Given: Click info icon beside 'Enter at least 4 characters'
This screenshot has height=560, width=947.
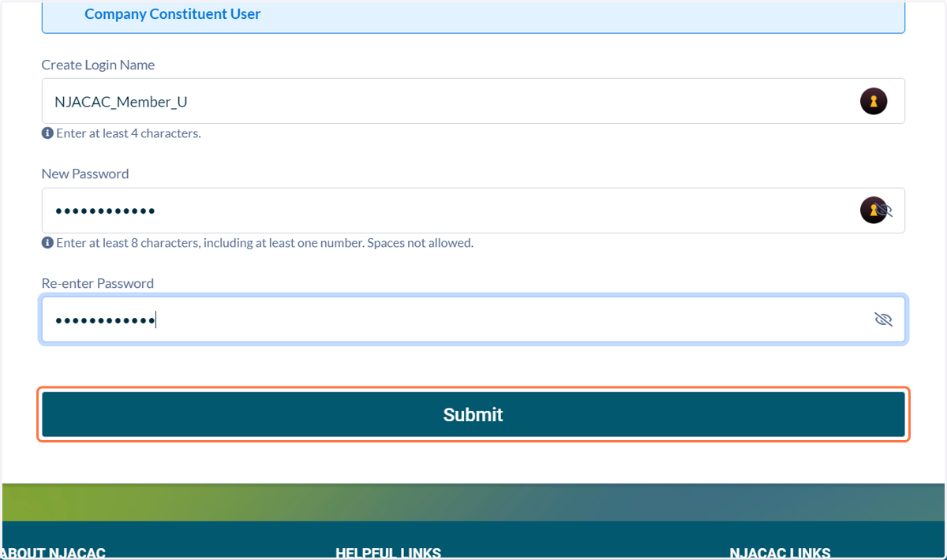Looking at the screenshot, I should (x=47, y=133).
